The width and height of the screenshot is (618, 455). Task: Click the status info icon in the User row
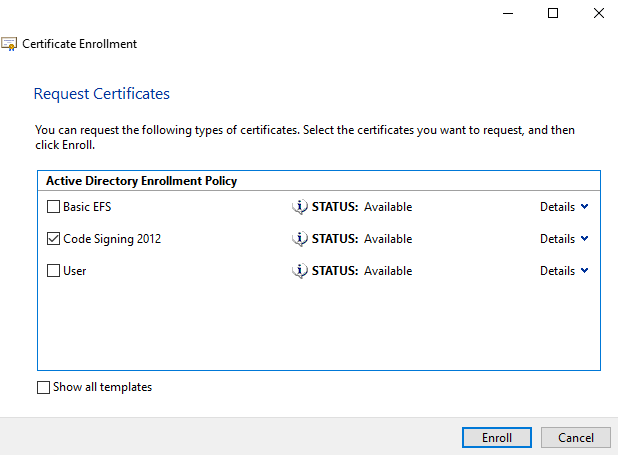coord(299,271)
